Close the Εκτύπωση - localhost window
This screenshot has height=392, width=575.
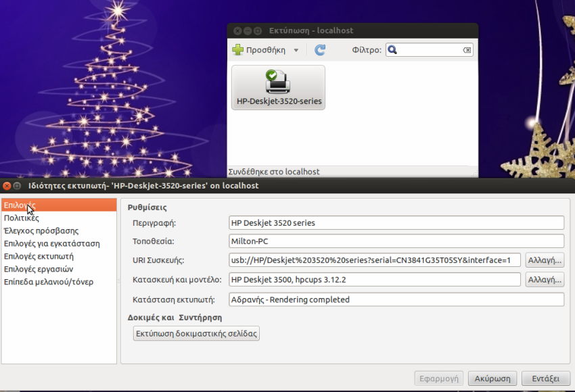237,31
